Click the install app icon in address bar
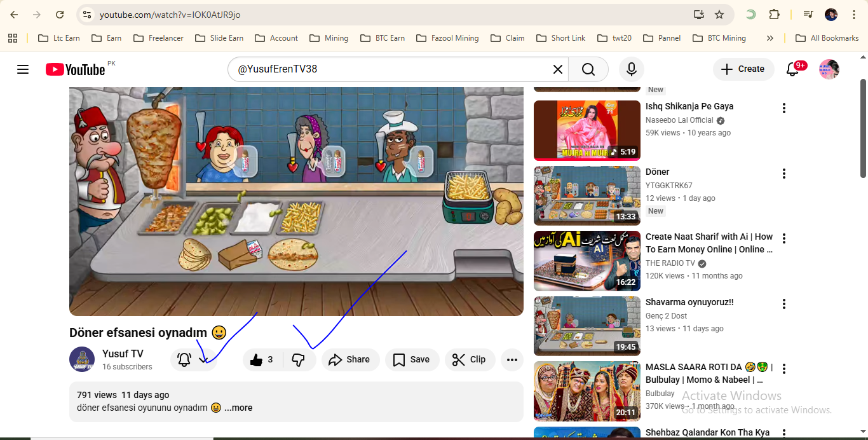Image resolution: width=868 pixels, height=440 pixels. (x=698, y=15)
